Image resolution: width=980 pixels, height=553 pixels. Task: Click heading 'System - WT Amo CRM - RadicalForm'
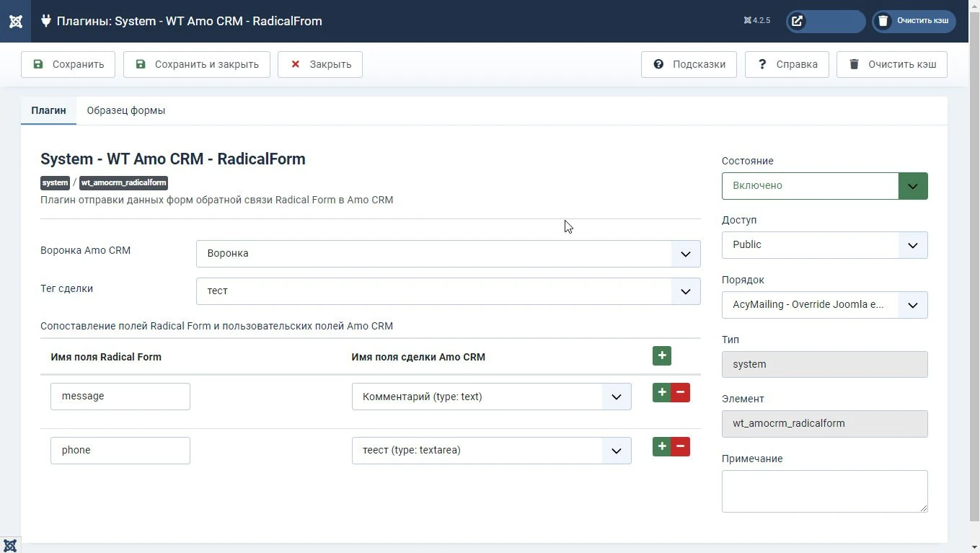coord(173,159)
